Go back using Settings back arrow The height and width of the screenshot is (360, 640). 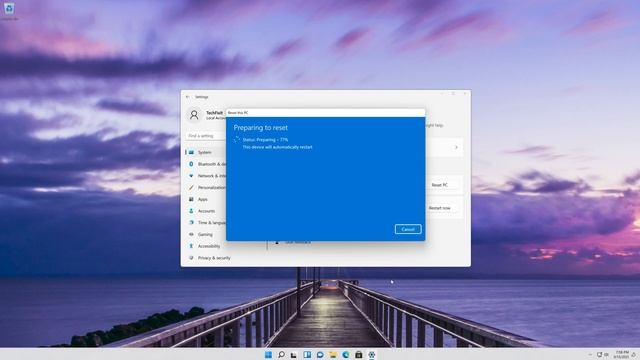pos(188,97)
